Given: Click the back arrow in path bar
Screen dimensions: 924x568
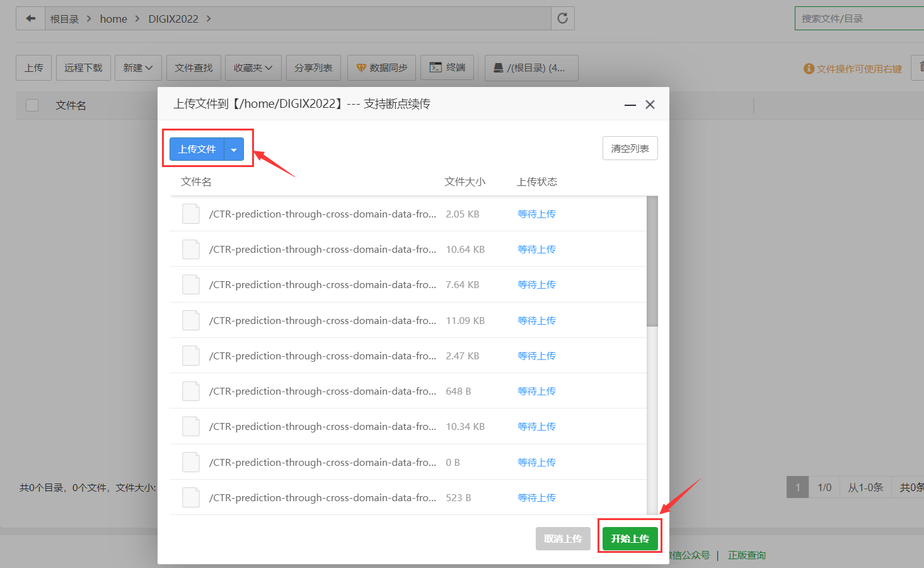Looking at the screenshot, I should [30, 18].
